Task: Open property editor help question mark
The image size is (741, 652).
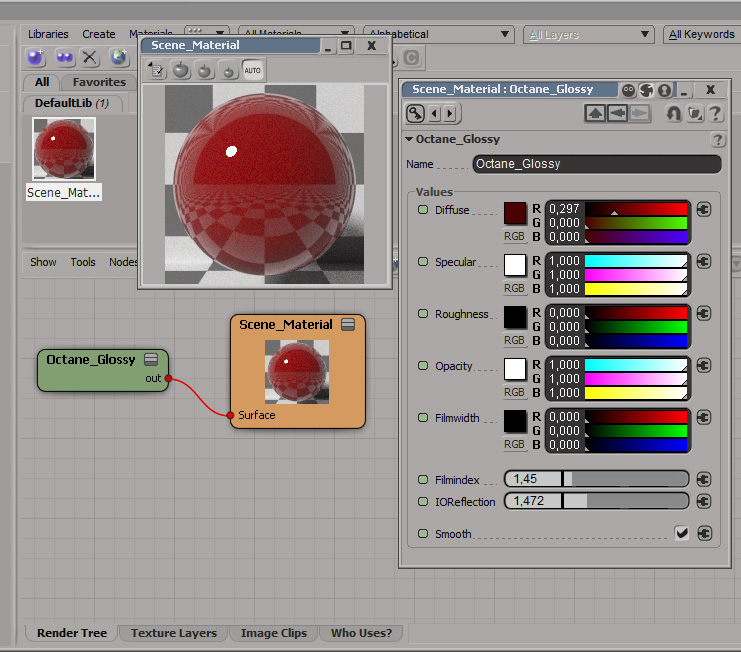Action: pyautogui.click(x=715, y=113)
